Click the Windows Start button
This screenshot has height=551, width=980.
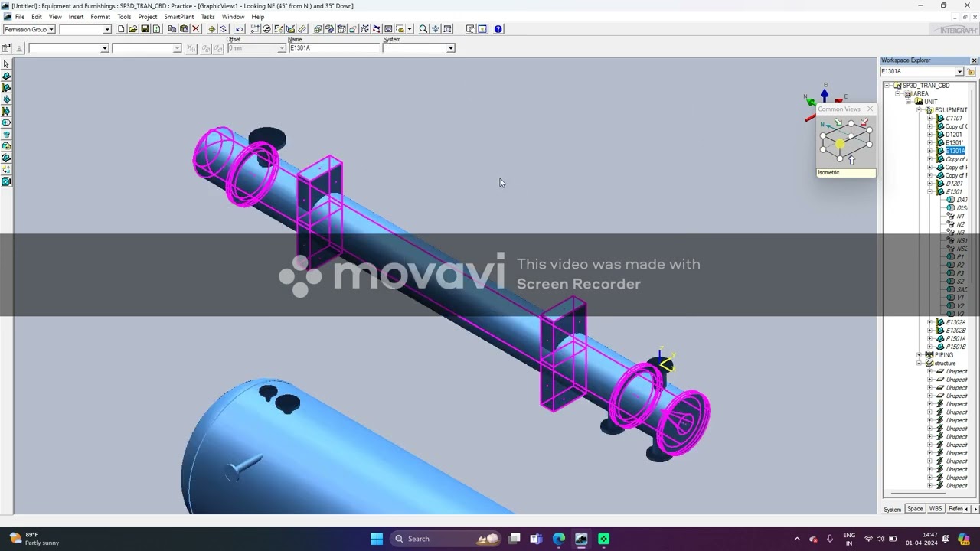(377, 539)
